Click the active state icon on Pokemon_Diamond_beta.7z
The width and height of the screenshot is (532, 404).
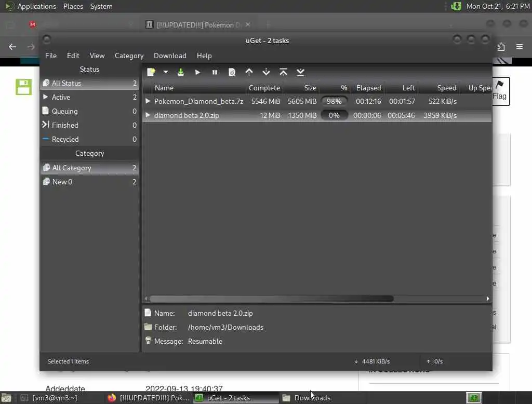pyautogui.click(x=148, y=101)
